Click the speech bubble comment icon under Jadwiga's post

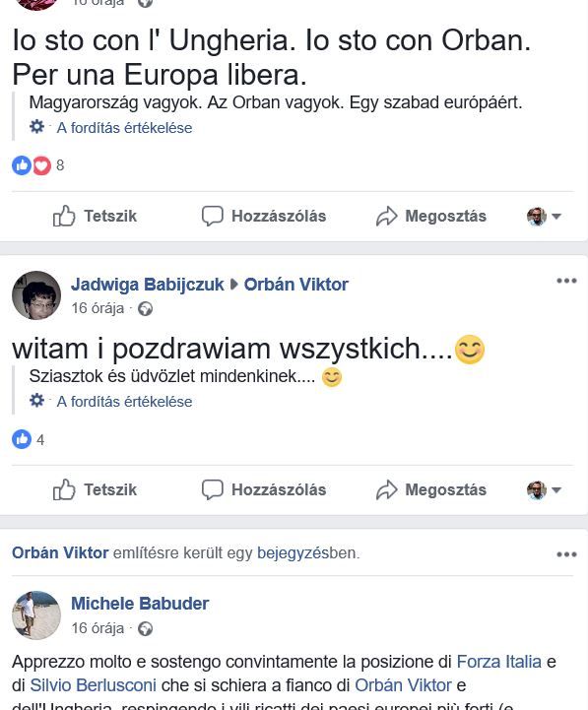click(x=212, y=489)
